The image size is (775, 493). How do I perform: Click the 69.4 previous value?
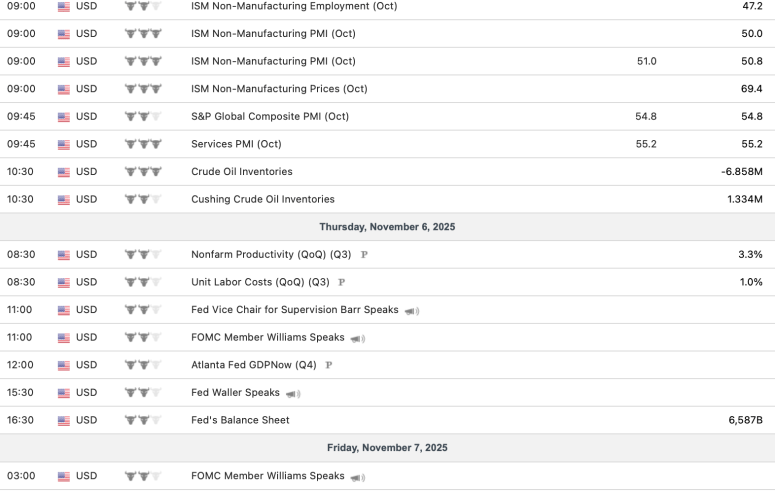tap(752, 89)
